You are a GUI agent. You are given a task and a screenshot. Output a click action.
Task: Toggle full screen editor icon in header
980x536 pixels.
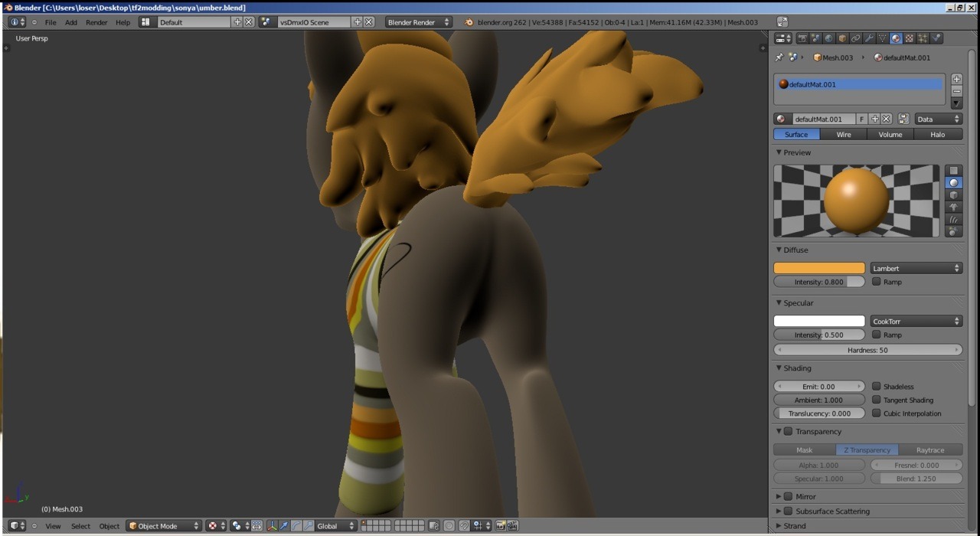pos(782,22)
